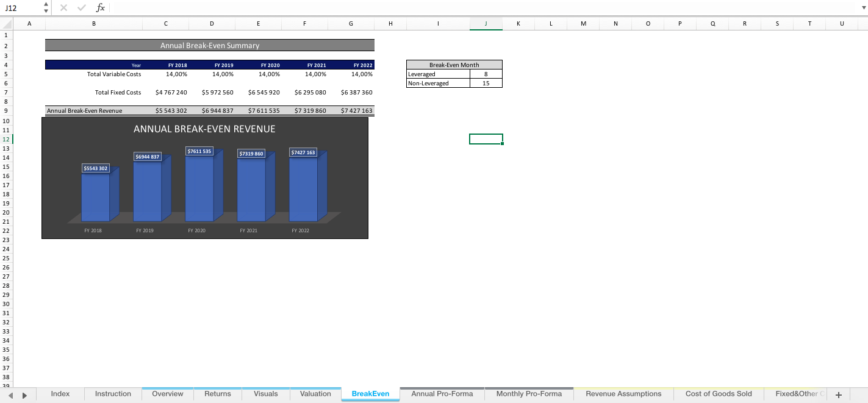The image size is (868, 403).
Task: Switch to the Monthly Pro-Forma tab
Action: (529, 394)
